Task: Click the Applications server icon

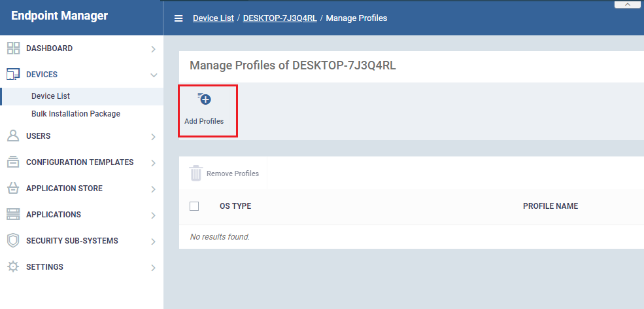Action: tap(14, 214)
